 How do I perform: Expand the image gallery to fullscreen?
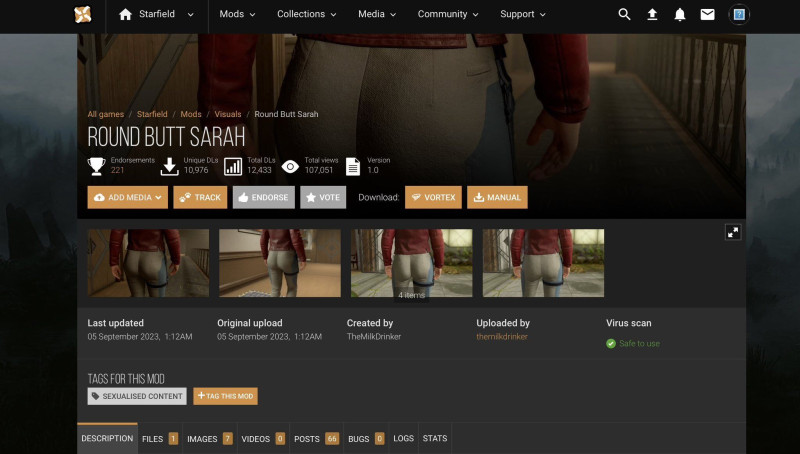pyautogui.click(x=733, y=232)
